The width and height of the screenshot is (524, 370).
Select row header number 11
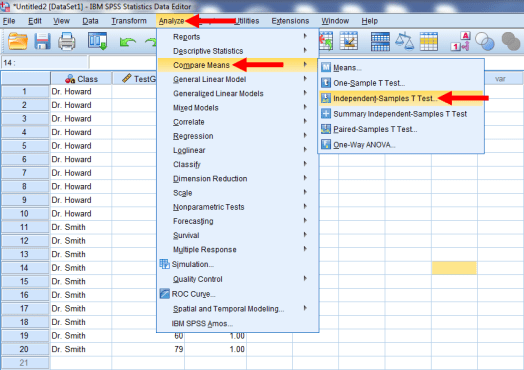(25, 227)
